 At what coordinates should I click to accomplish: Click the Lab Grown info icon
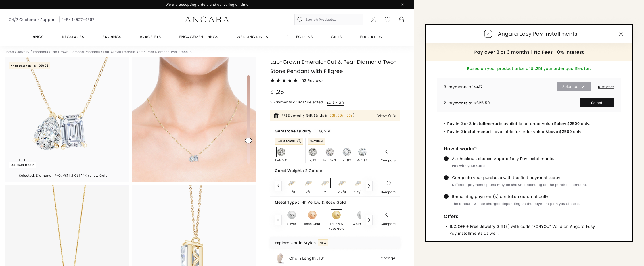pos(299,141)
